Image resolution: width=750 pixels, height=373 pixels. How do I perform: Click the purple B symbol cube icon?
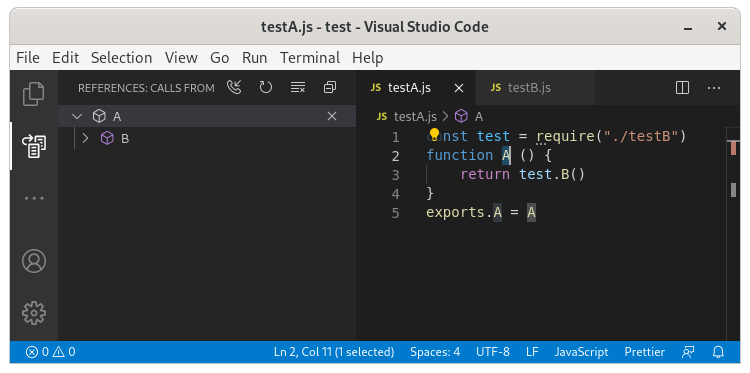107,138
